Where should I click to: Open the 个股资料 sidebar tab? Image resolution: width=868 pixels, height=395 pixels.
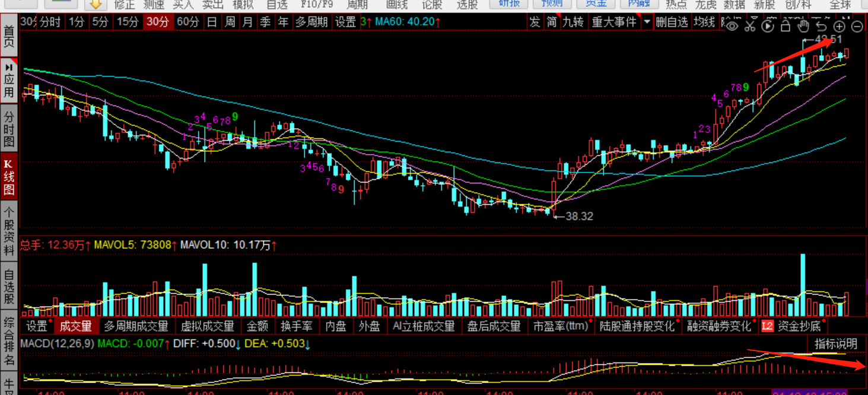coord(9,231)
